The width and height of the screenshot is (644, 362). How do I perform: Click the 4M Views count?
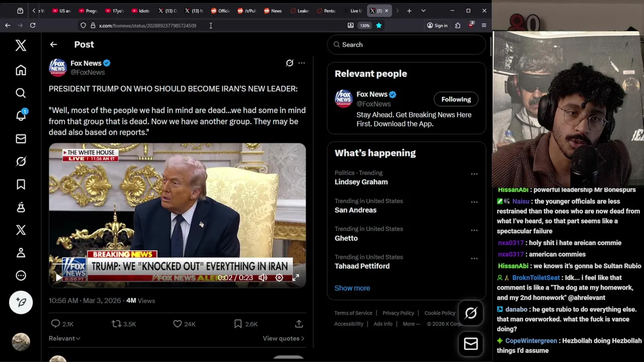(x=140, y=301)
